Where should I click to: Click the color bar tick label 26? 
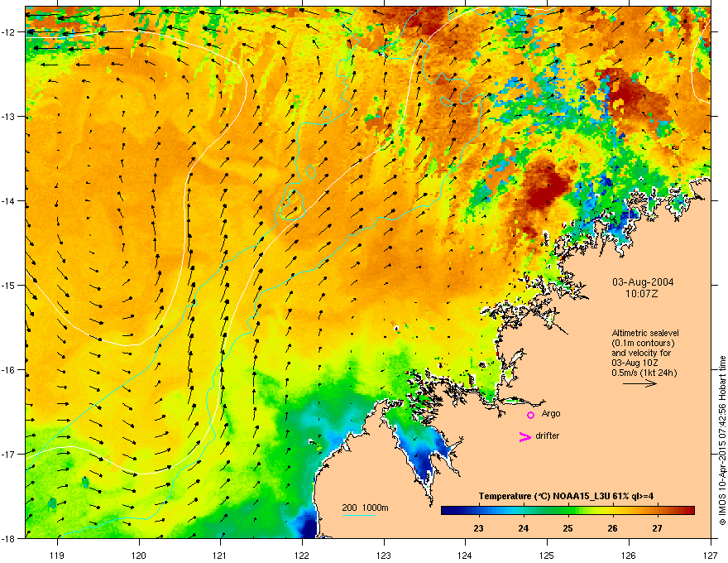click(612, 528)
